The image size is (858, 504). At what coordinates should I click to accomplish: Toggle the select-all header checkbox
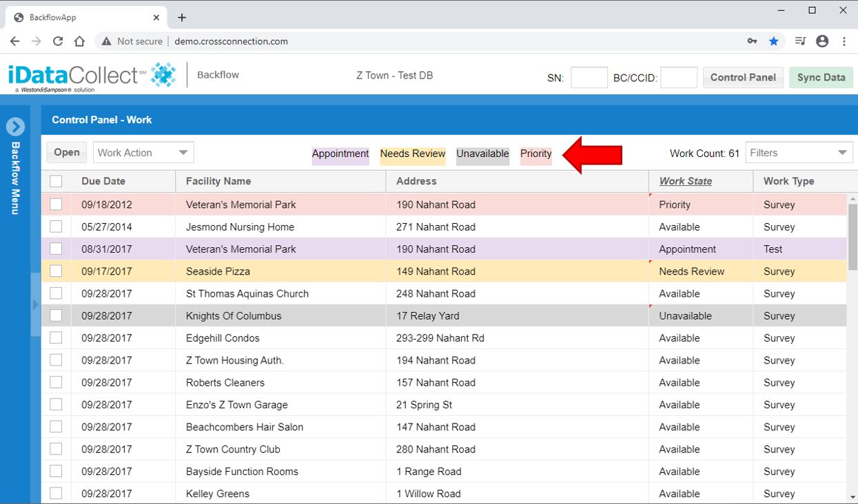[x=56, y=181]
